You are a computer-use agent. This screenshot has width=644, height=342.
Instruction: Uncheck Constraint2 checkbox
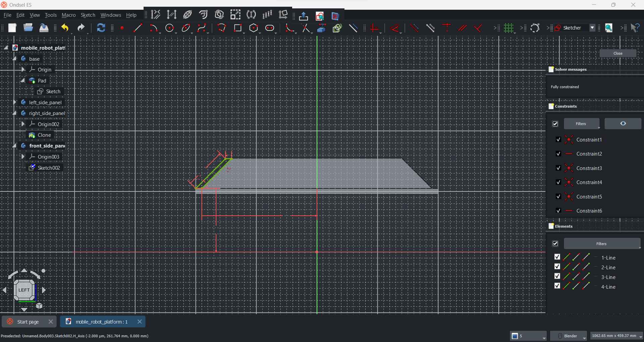[558, 154]
